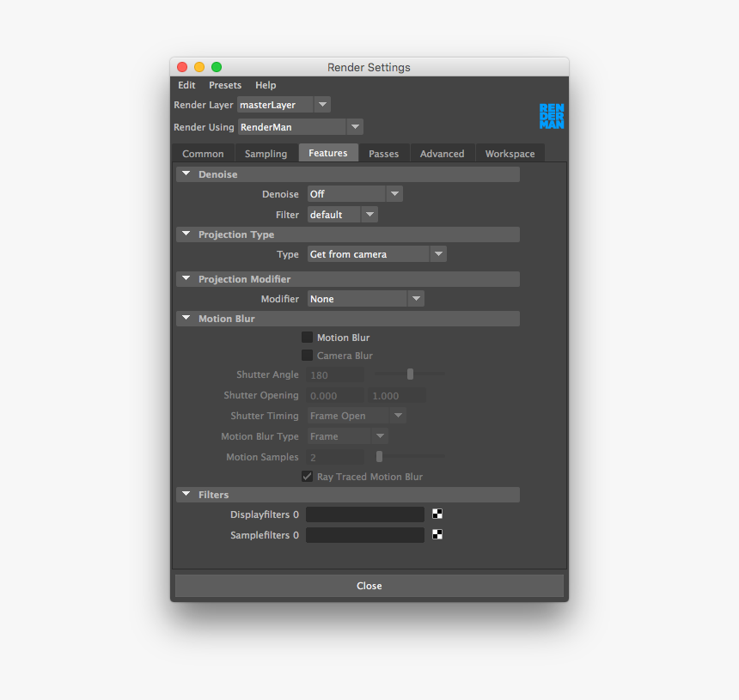Close the Render Settings window with the red button

click(x=182, y=67)
